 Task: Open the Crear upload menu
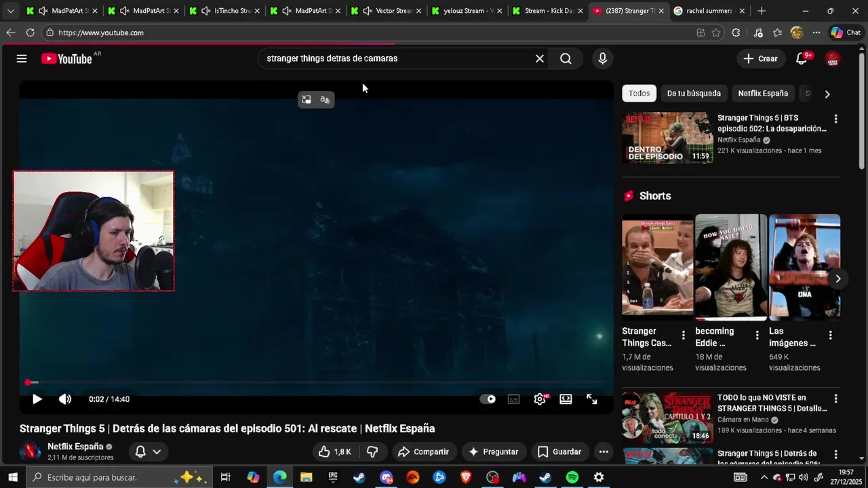click(760, 59)
